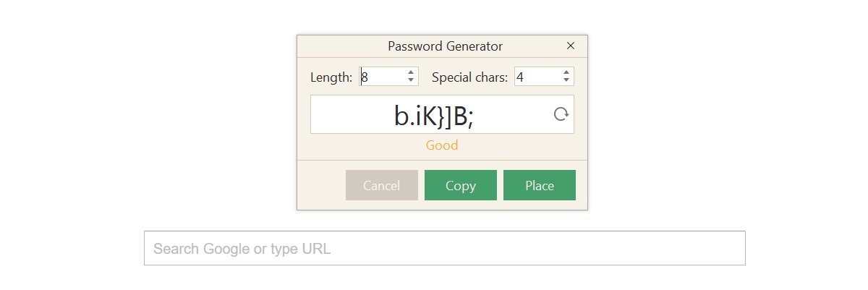Click the Password Generator title bar
This screenshot has width=868, height=290.
coord(442,46)
